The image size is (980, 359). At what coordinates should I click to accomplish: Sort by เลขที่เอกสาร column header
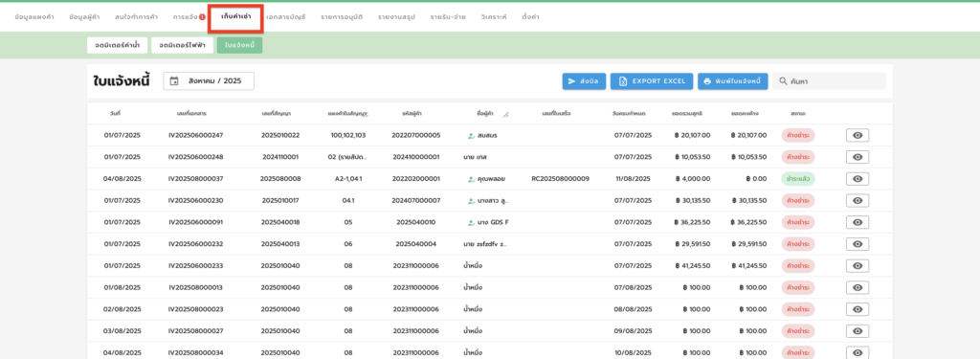[x=191, y=114]
